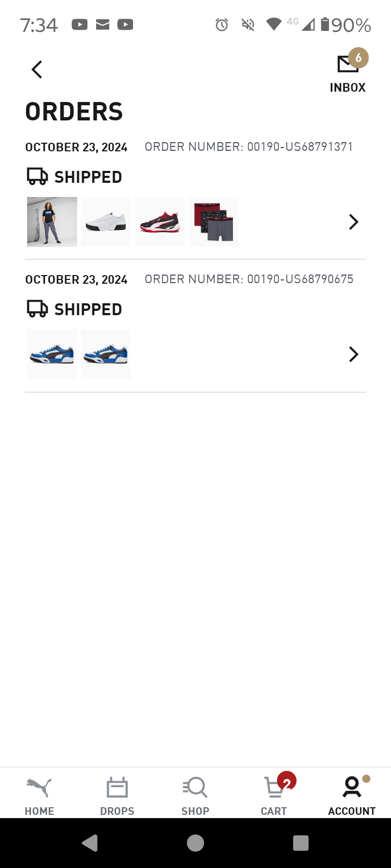Open the Drops calendar icon
This screenshot has height=868, width=391.
coord(117,788)
